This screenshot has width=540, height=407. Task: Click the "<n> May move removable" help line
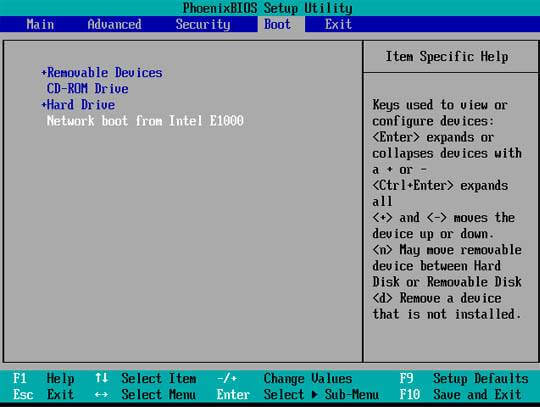click(x=447, y=250)
